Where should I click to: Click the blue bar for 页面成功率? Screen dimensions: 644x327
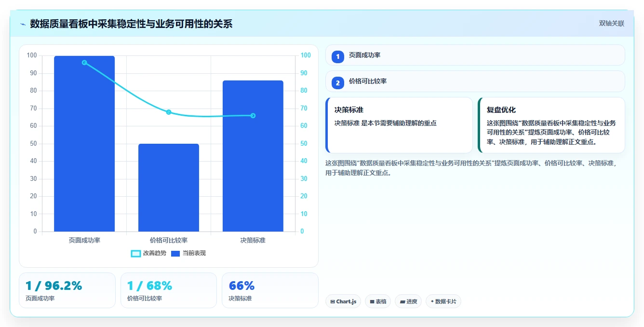pos(84,144)
